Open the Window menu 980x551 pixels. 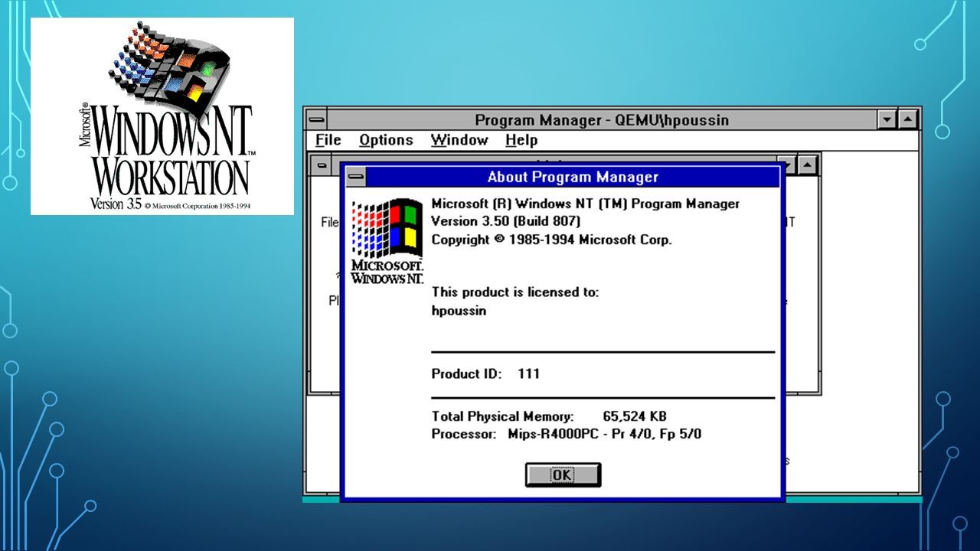coord(459,140)
